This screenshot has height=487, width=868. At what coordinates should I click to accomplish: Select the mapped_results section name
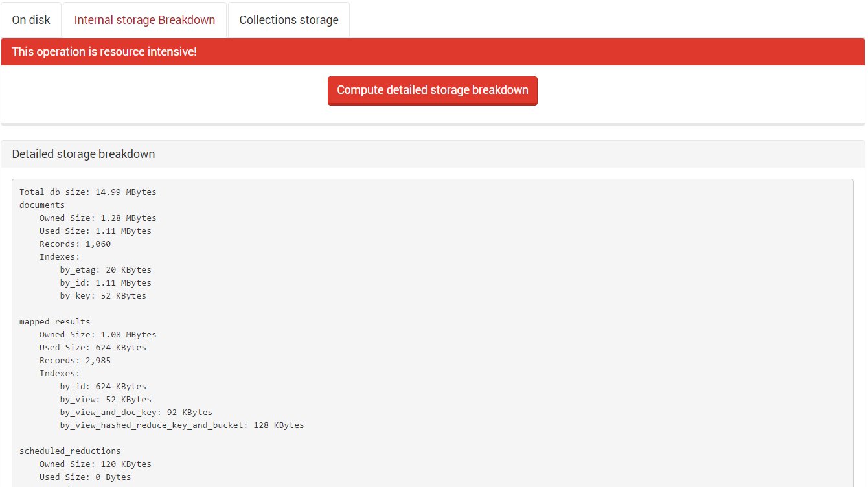click(x=55, y=321)
